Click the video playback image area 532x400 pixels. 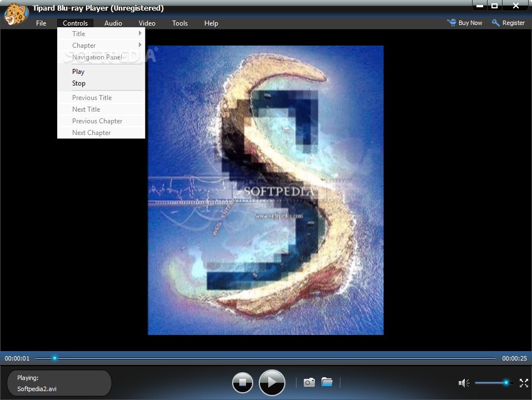point(265,190)
